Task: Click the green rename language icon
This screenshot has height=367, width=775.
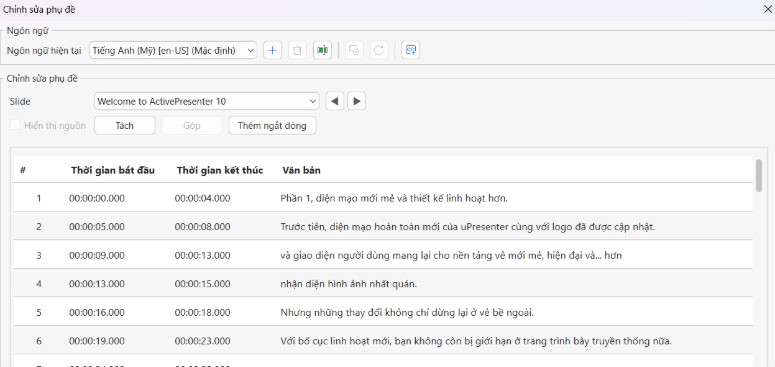Action: pos(322,50)
